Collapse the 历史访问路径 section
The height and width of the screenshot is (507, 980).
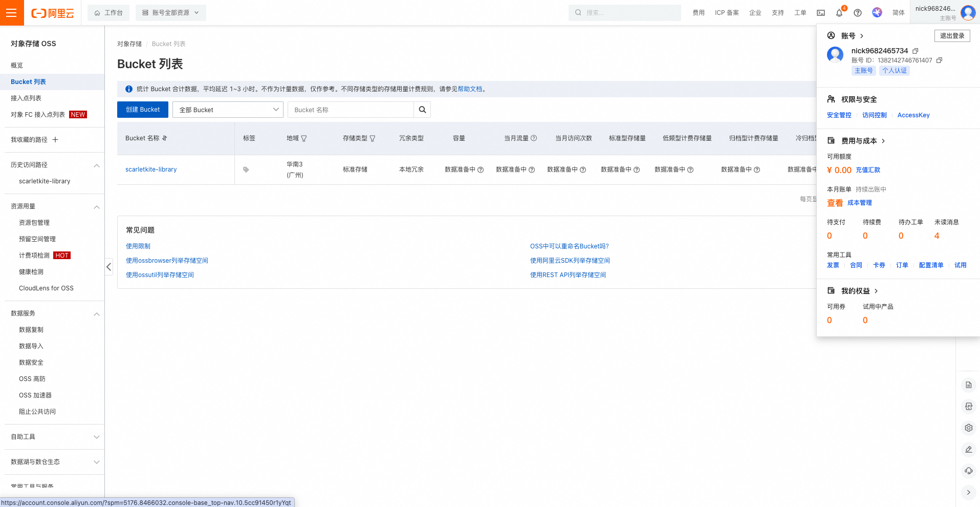[x=97, y=165]
